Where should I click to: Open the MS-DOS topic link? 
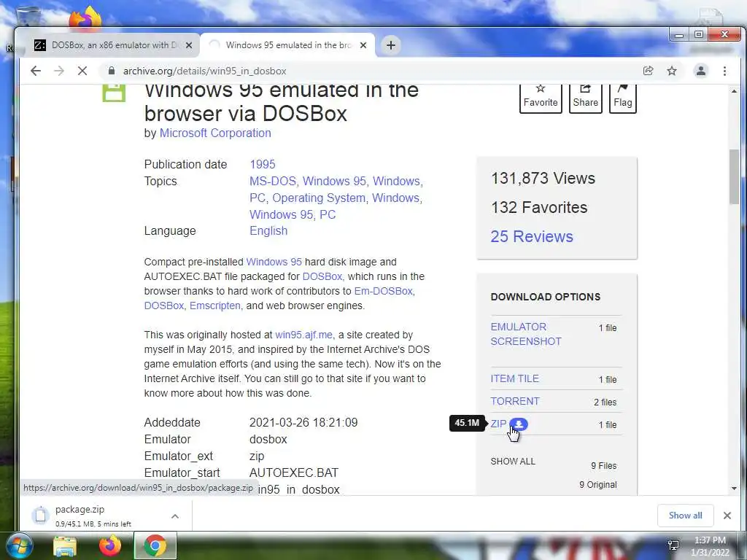[x=272, y=182]
